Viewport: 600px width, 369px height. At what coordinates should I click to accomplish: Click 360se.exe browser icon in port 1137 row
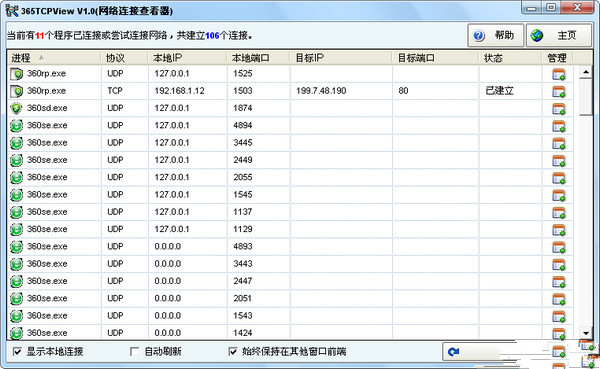pyautogui.click(x=16, y=212)
